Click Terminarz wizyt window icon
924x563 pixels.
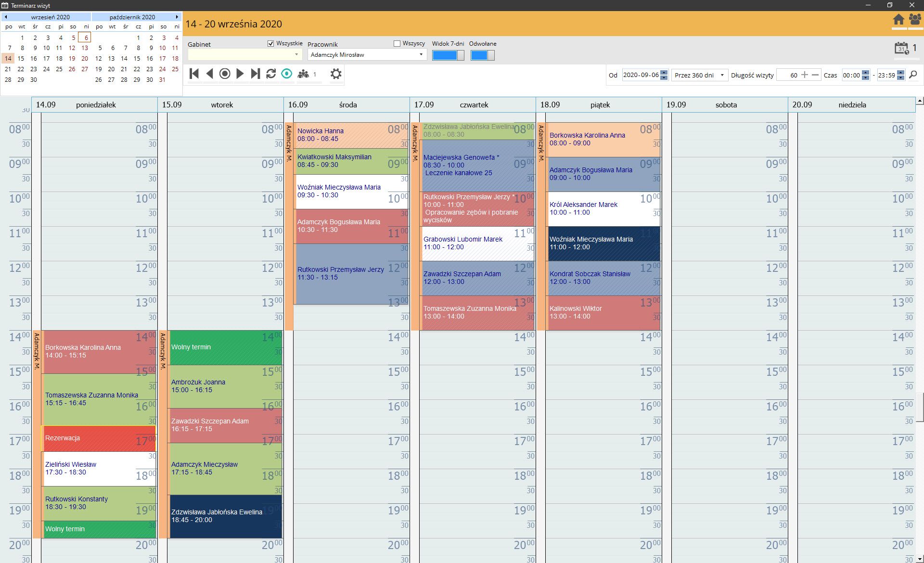point(5,5)
